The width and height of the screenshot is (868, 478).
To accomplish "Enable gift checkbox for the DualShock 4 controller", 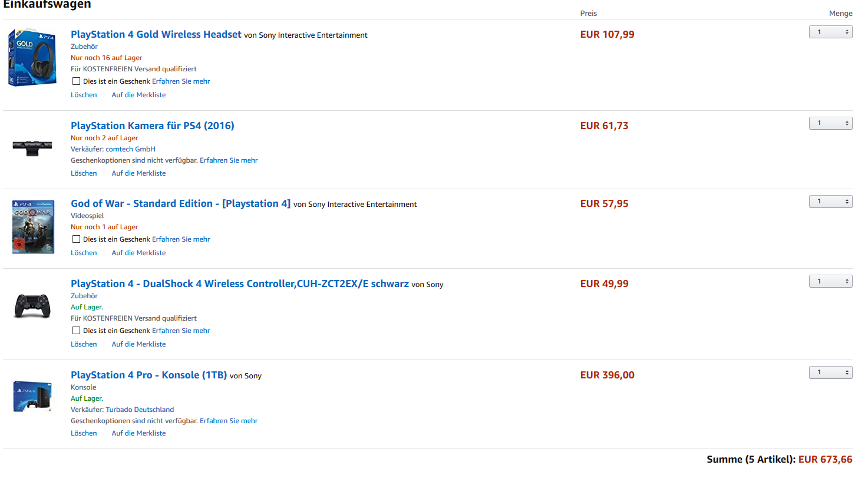I will coord(76,331).
